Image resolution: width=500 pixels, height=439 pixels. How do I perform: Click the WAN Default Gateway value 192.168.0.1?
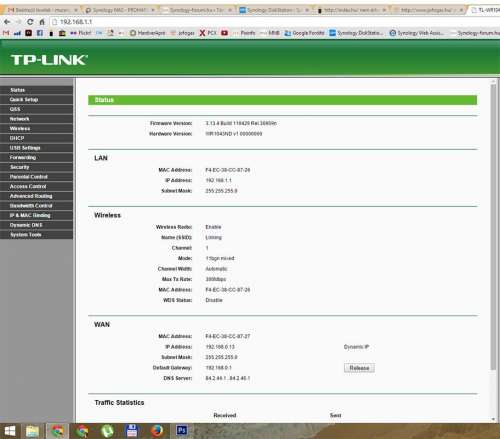click(x=219, y=368)
